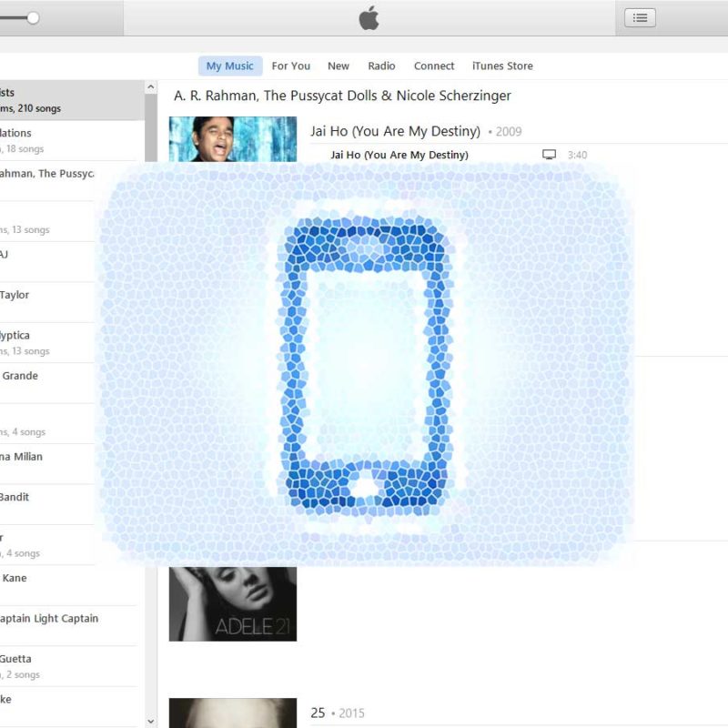
Task: Select the Grande artist in the sidebar
Action: pos(46,383)
